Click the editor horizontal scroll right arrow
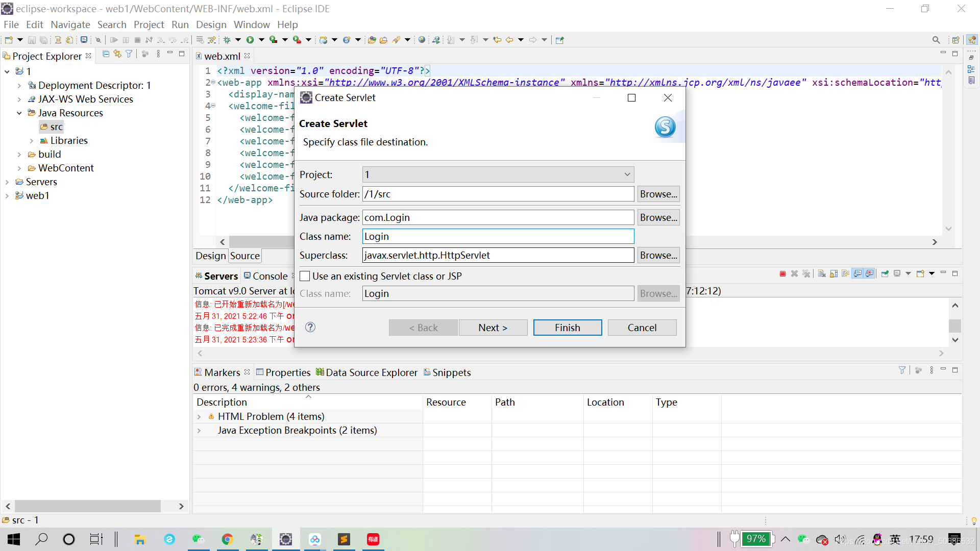 pos(935,242)
